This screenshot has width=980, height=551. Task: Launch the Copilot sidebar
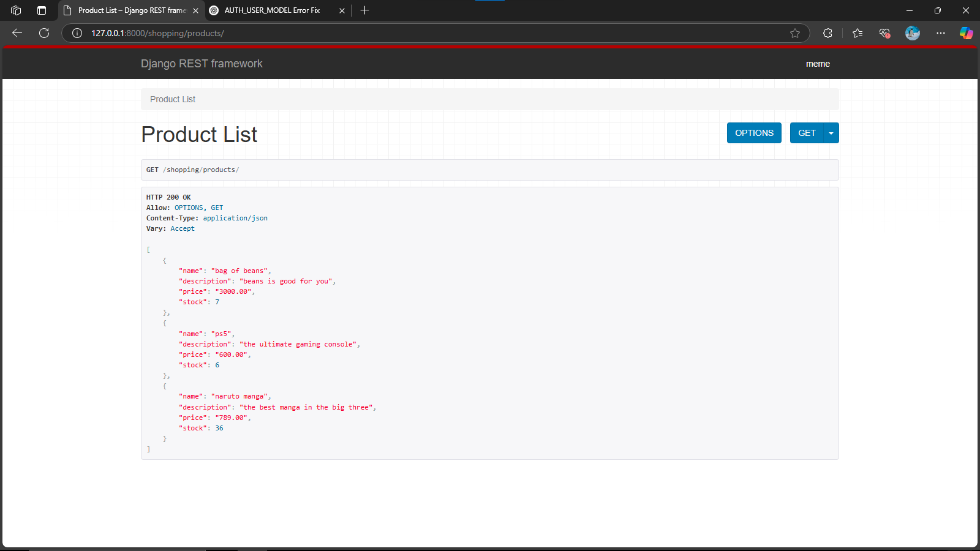[967, 33]
